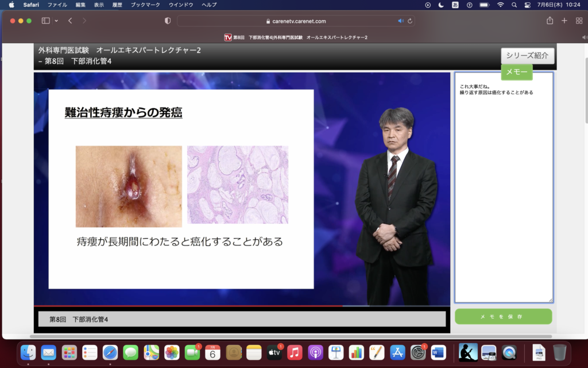Reload the page with the refresh icon
Screen dimensions: 588x368
point(410,21)
